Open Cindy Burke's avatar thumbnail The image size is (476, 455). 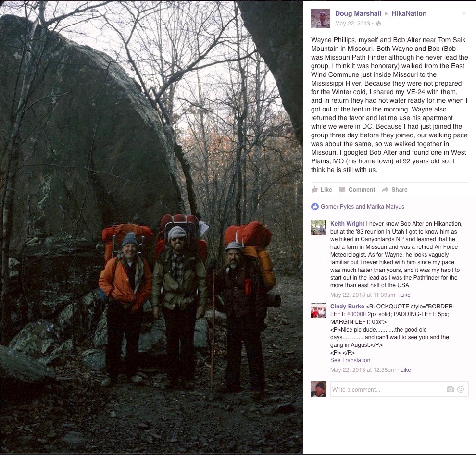click(x=319, y=310)
